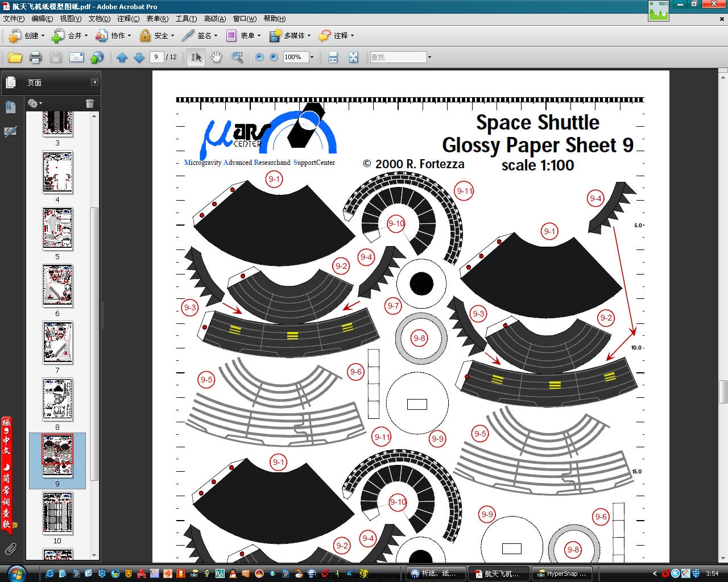728x582 pixels.
Task: Go to previous page with up arrow
Action: pyautogui.click(x=122, y=57)
